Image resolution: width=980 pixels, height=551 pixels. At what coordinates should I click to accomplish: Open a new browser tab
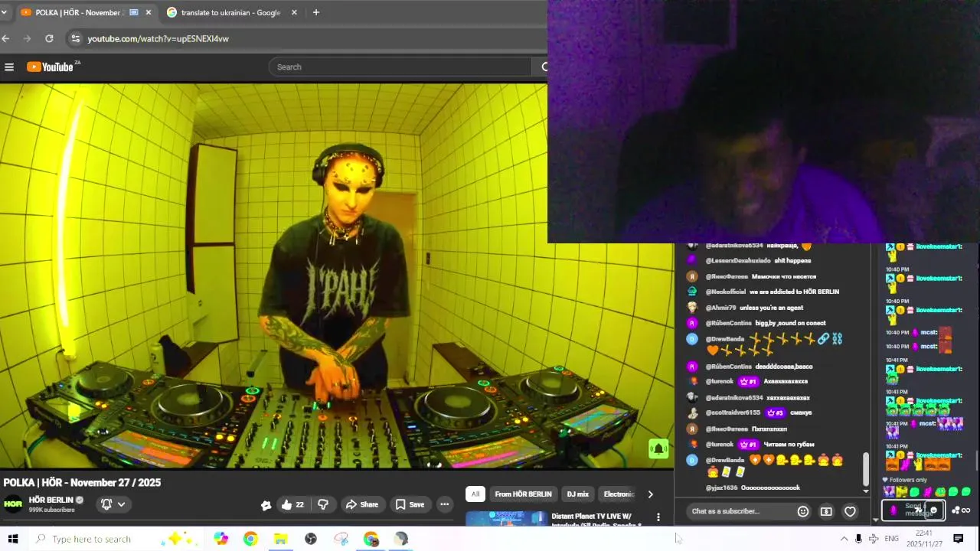click(x=315, y=12)
